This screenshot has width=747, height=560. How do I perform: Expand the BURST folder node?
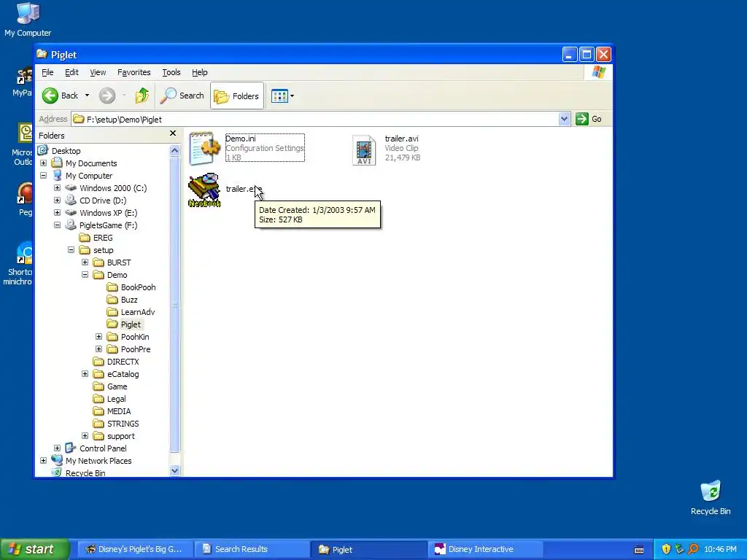click(85, 262)
